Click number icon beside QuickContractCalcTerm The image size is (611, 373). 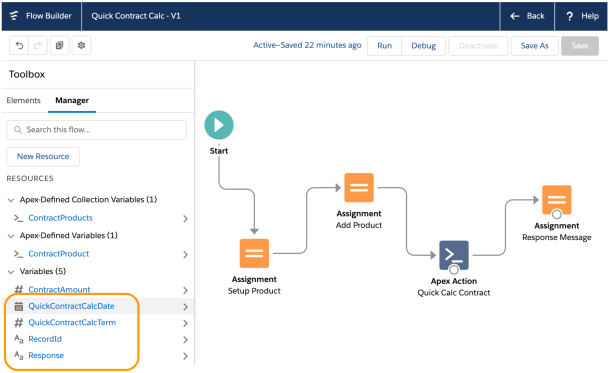(x=18, y=323)
